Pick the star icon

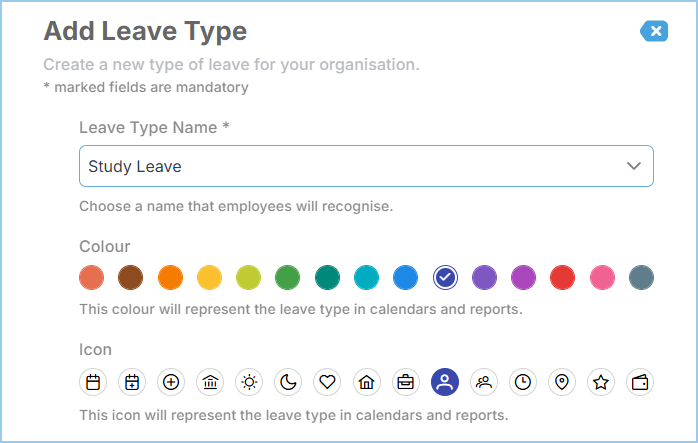click(601, 382)
